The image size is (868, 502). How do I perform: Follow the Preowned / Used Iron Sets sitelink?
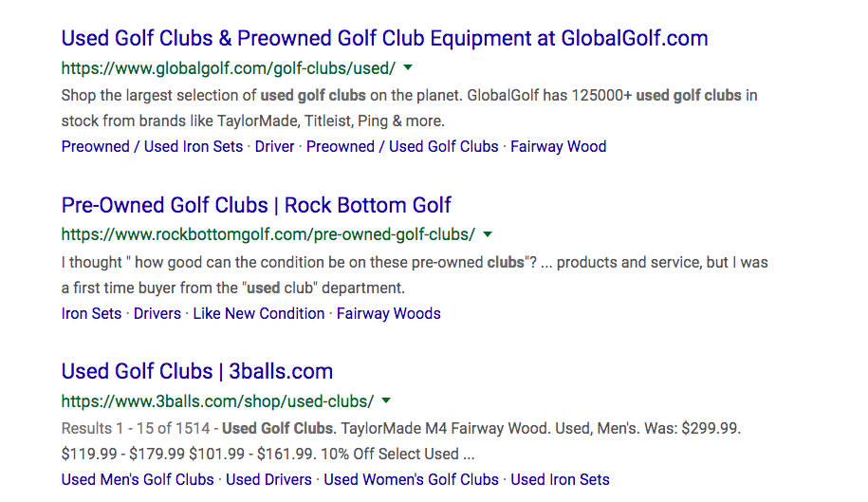coord(152,147)
